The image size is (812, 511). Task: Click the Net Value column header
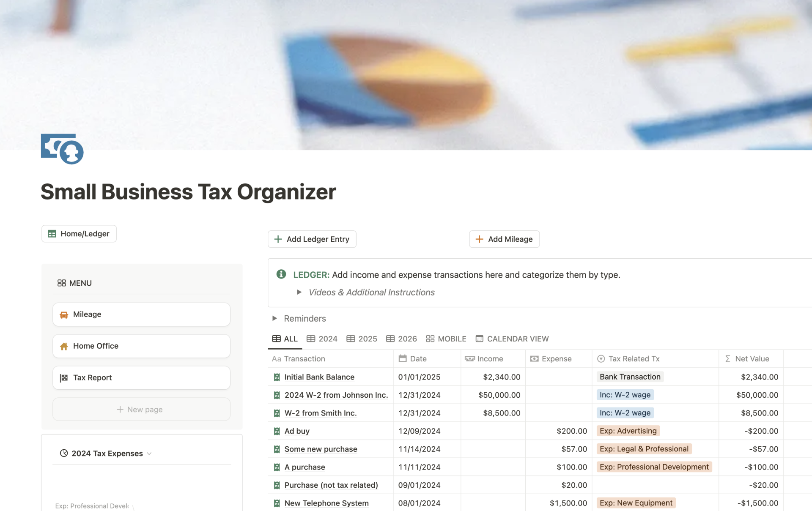[752, 358]
